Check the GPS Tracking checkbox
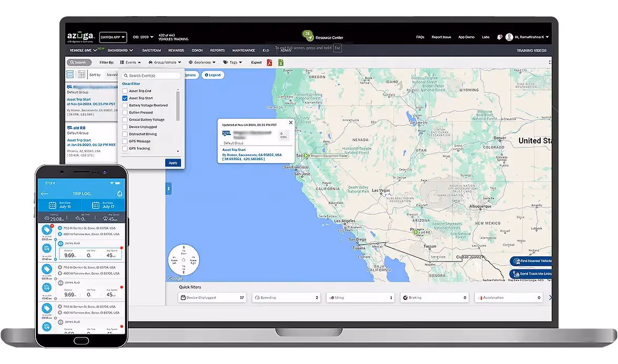This screenshot has height=364, width=618. point(125,148)
